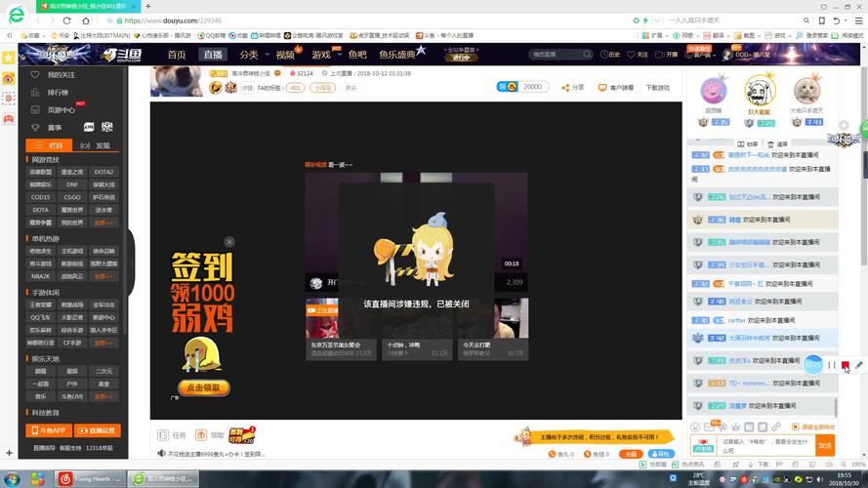
Task: Close the 签到 sign-in ad popup
Action: pos(229,242)
